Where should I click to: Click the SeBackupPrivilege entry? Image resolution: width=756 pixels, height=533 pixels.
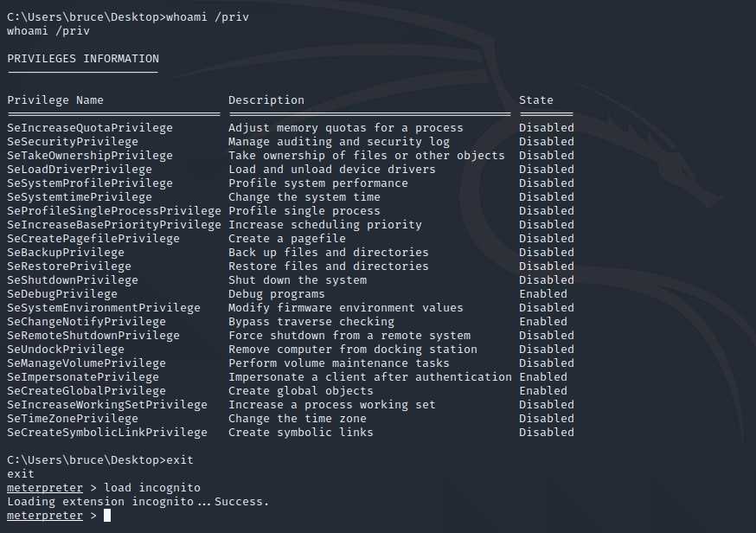pyautogui.click(x=66, y=253)
